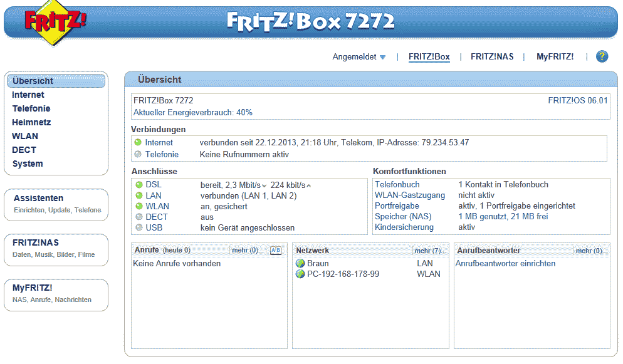Click the green DSL status LED
Screen dimensions: 623x364
(139, 185)
